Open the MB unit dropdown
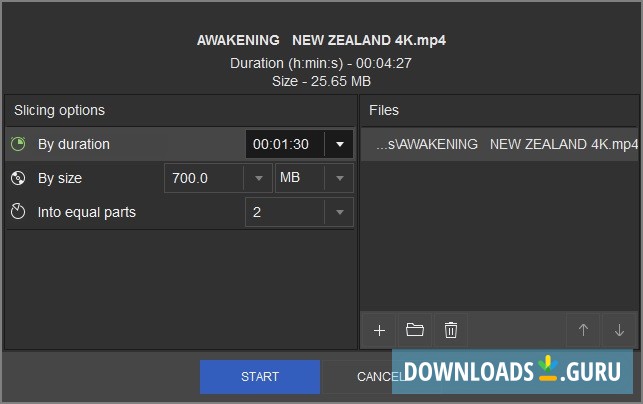Viewport: 643px width, 404px height. (x=314, y=179)
